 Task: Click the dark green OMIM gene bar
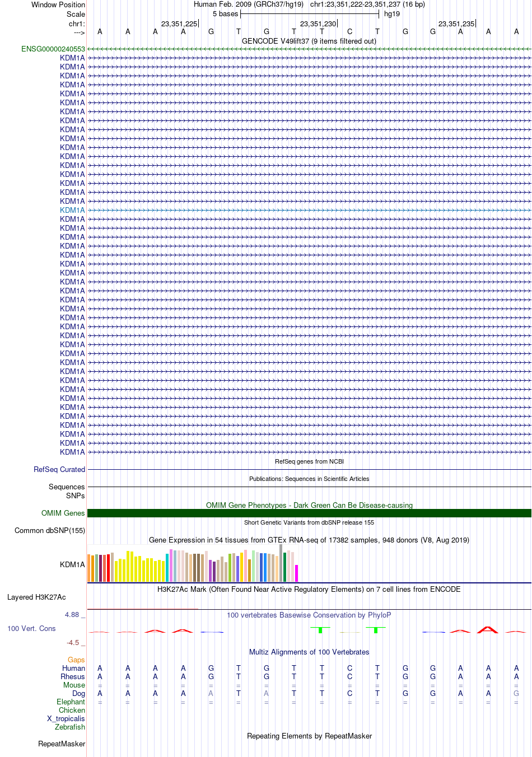coord(309,513)
